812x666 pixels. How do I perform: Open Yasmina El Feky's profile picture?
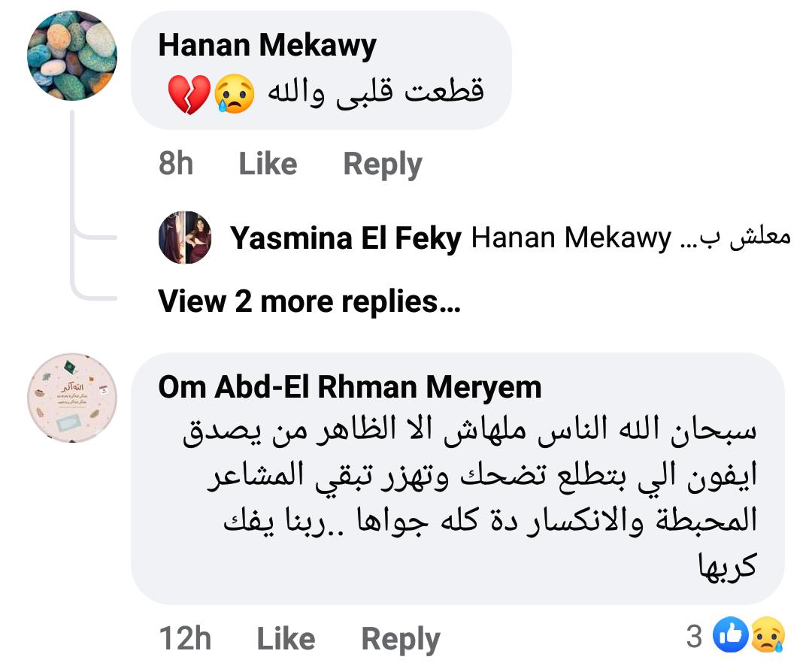(x=185, y=238)
